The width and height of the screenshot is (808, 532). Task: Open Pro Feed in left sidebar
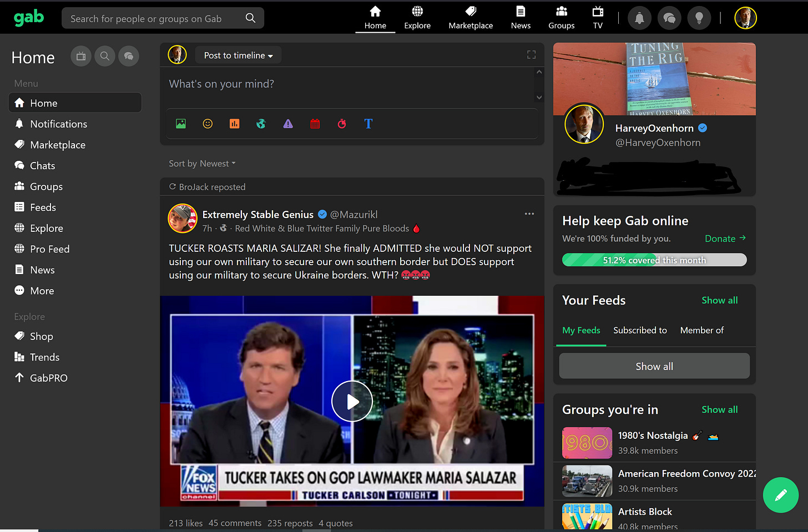75,249
